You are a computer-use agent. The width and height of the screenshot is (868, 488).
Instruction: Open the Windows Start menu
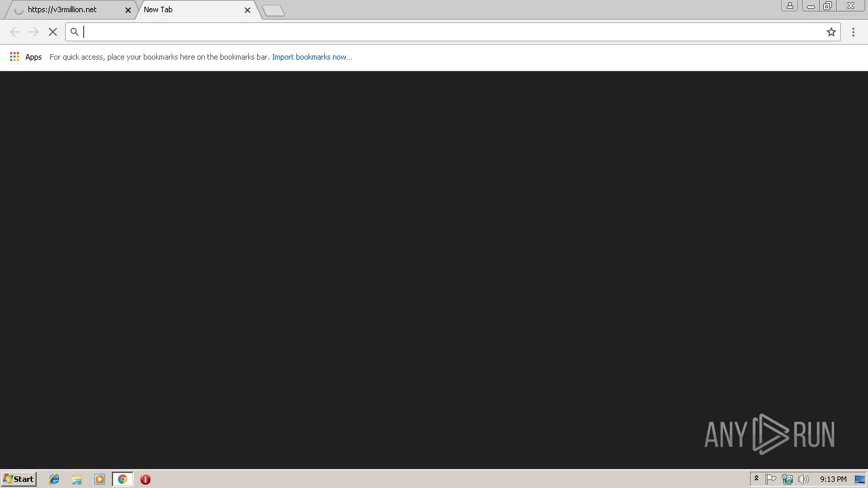click(x=19, y=479)
